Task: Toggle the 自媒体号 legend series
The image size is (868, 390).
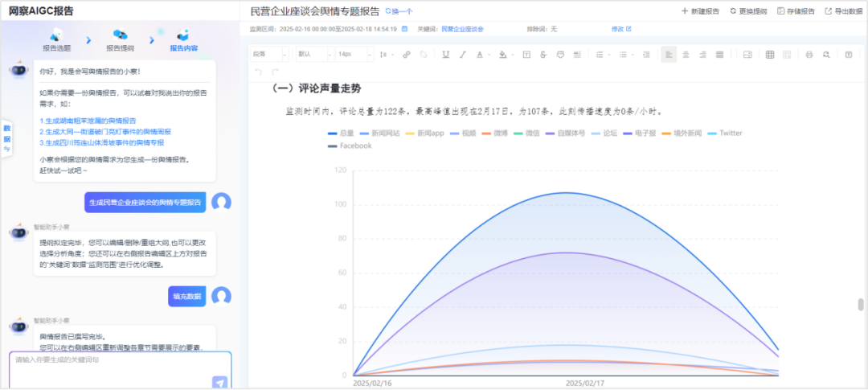Action: (x=565, y=133)
